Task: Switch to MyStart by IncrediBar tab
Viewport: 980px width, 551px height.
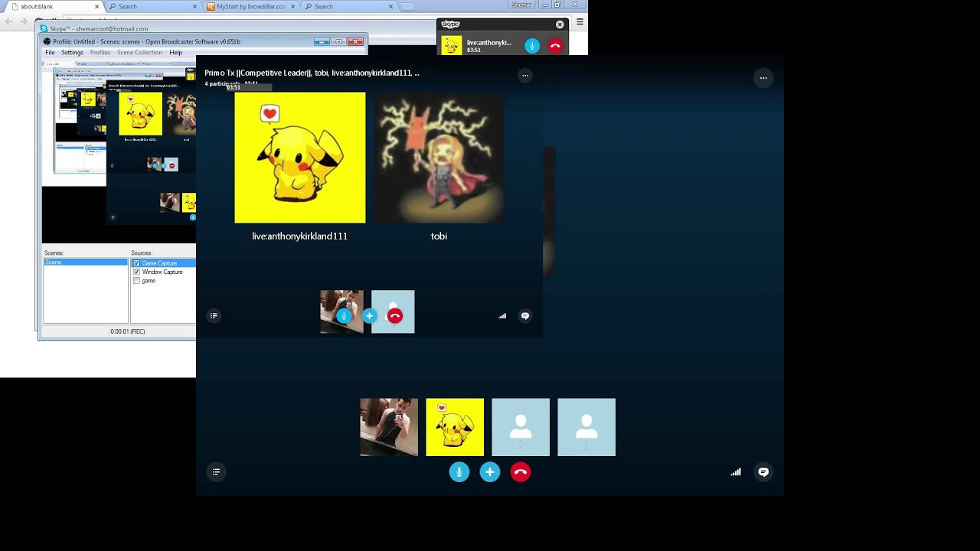Action: (x=250, y=6)
